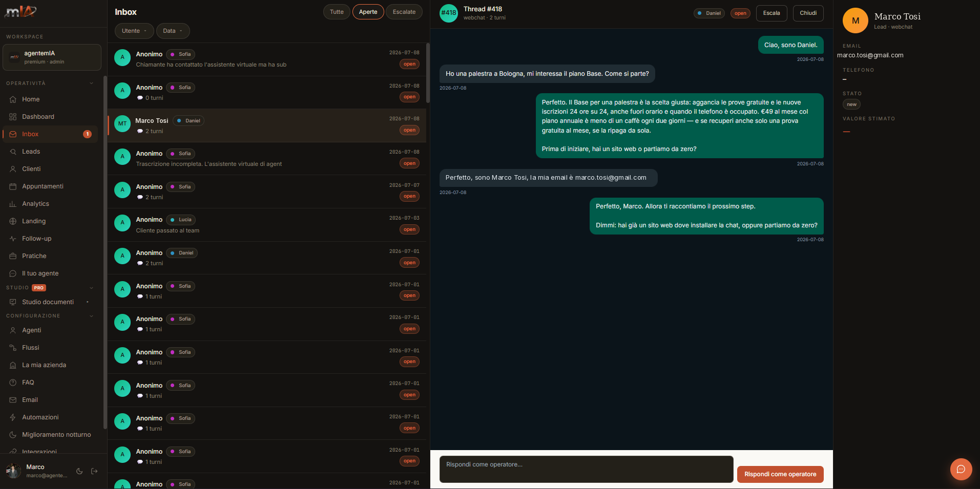Screen dimensions: 980x489
Task: Open Anonimo Sofia conversation dated 2026-07-07
Action: tap(267, 192)
